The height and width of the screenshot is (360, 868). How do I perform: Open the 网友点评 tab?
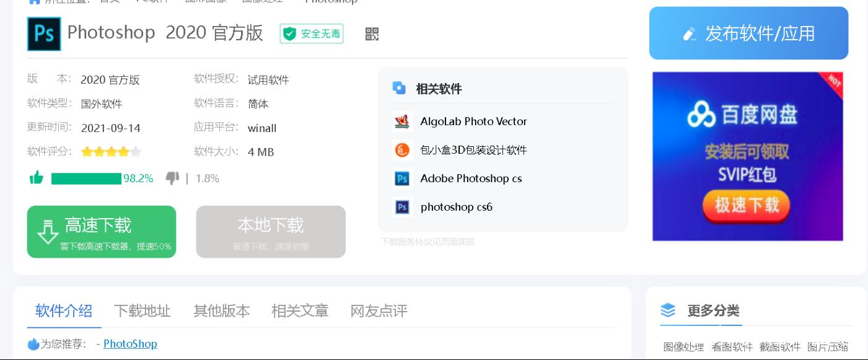[379, 310]
